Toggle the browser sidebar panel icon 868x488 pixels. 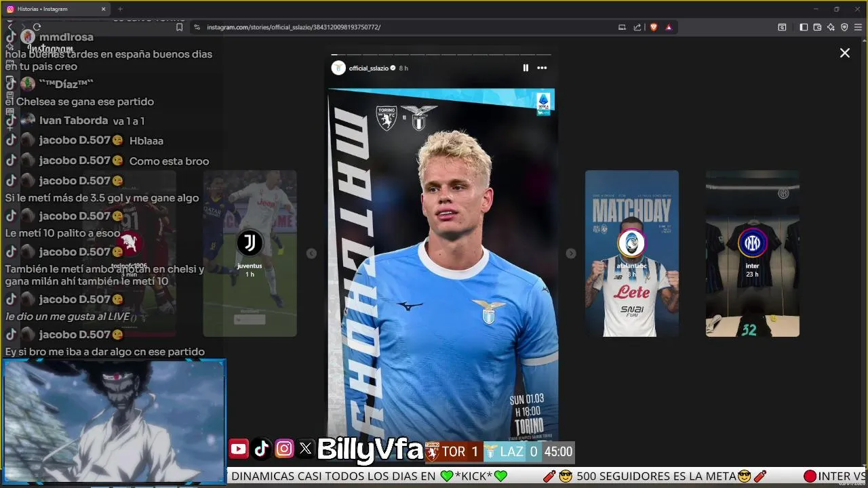point(804,27)
